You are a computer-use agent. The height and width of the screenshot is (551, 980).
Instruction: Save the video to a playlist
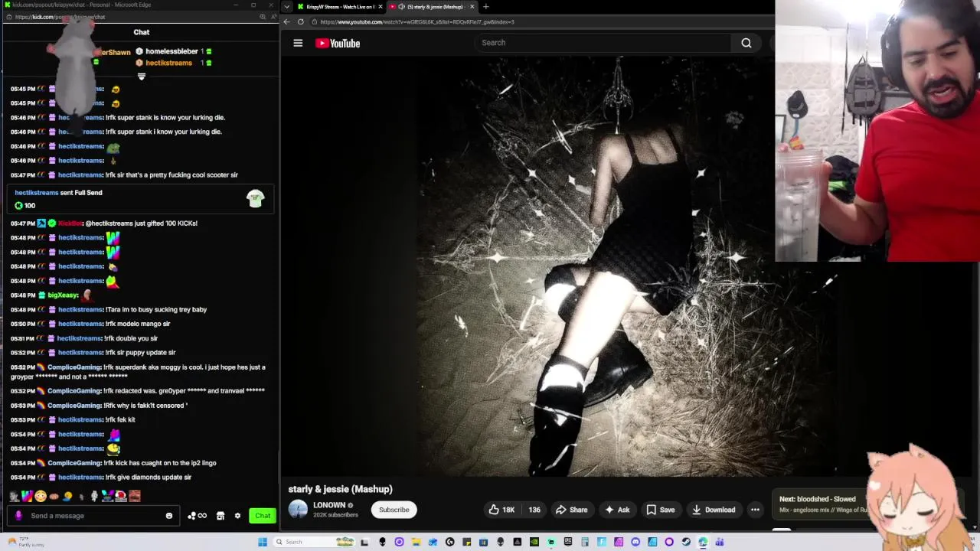(660, 510)
